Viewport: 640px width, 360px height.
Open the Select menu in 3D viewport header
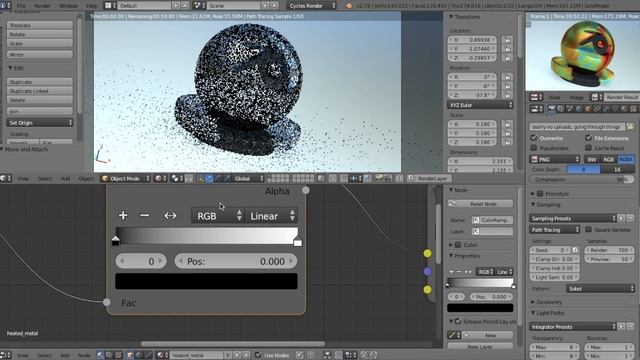coord(44,178)
